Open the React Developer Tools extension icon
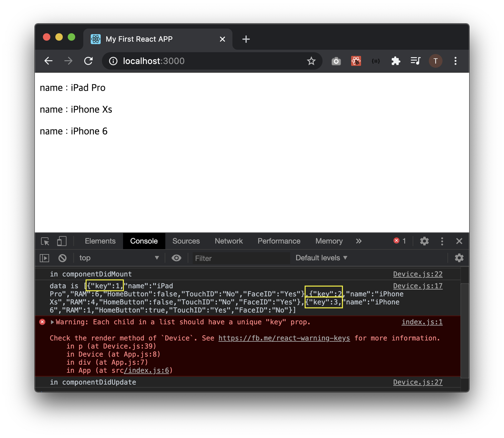 [356, 61]
